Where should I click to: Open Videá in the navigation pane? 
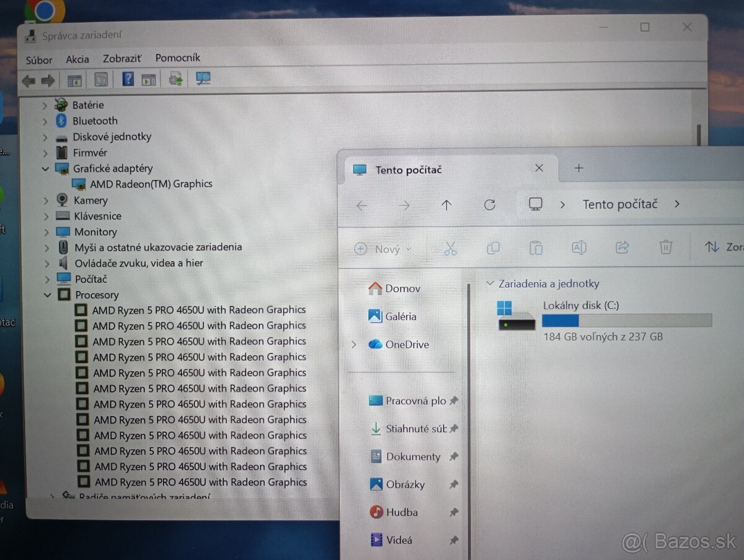click(391, 540)
